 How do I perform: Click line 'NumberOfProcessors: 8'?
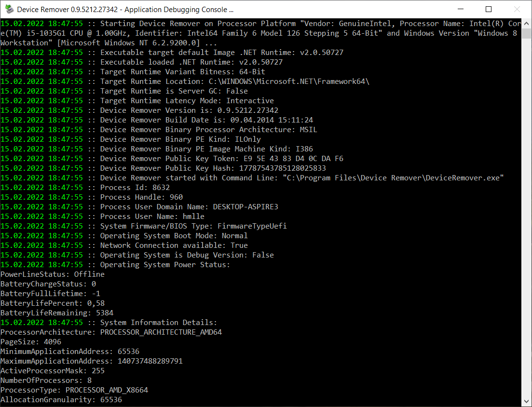click(x=46, y=380)
